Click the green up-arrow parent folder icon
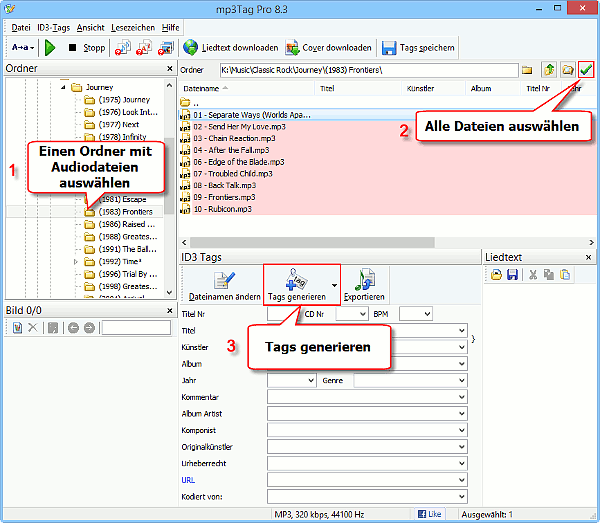The width and height of the screenshot is (600, 523). pyautogui.click(x=549, y=70)
